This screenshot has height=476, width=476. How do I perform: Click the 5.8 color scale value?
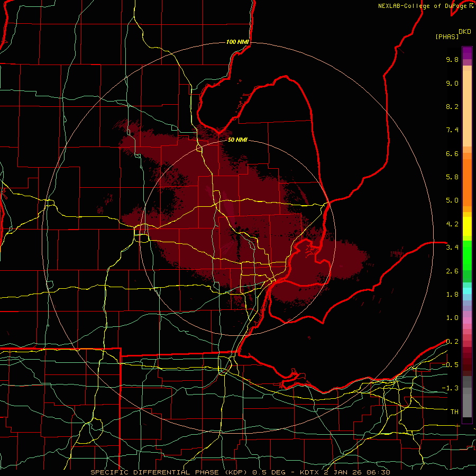[x=452, y=177]
